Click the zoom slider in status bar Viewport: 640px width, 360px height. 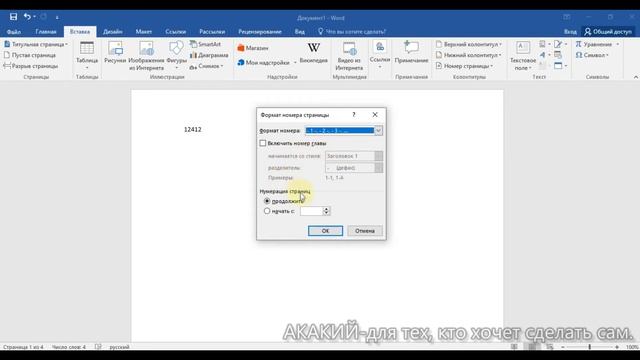tap(589, 347)
